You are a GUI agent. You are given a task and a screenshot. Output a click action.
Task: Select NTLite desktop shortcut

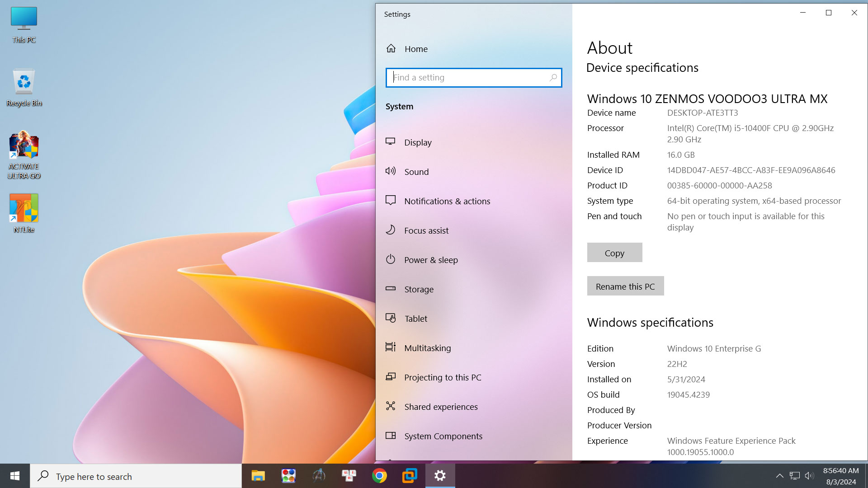point(24,213)
